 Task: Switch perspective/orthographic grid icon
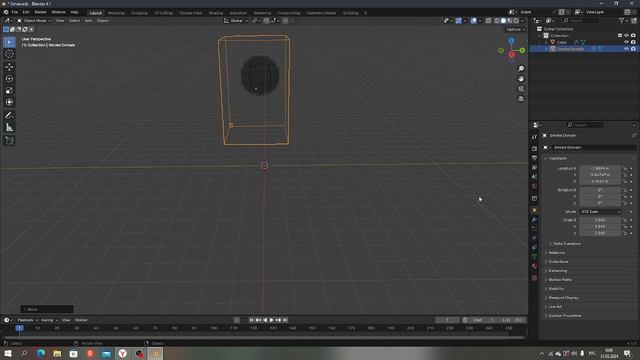[521, 99]
